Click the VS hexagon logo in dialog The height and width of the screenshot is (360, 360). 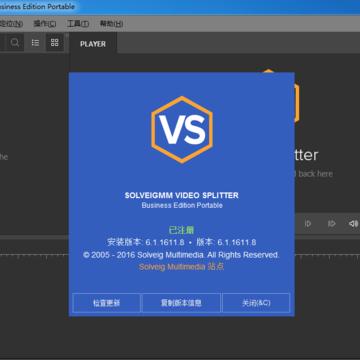[x=182, y=130]
